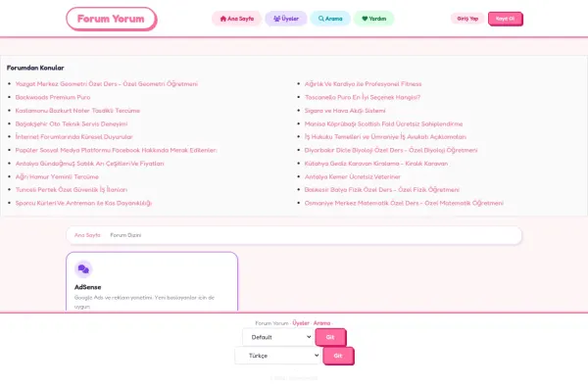Image resolution: width=588 pixels, height=387 pixels.
Task: Open Sporcu Kürleri Ve Antreman topic
Action: 83,203
